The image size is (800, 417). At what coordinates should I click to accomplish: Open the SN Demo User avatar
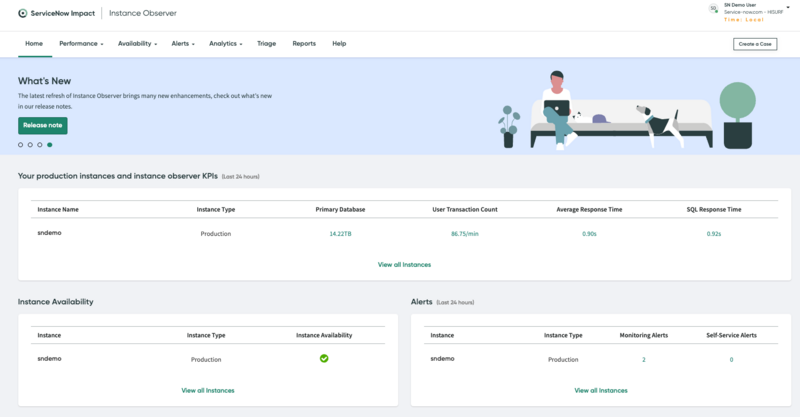[x=713, y=9]
